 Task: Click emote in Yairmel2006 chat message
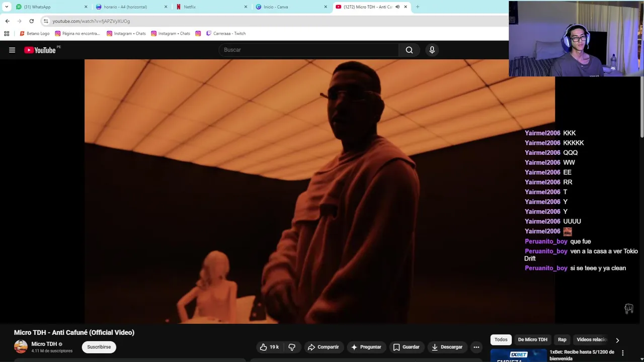(x=568, y=231)
